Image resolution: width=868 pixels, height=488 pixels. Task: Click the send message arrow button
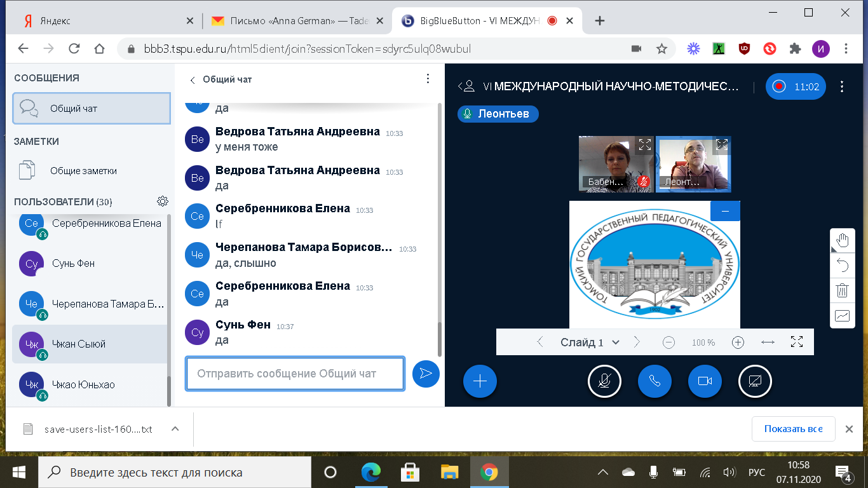click(426, 374)
